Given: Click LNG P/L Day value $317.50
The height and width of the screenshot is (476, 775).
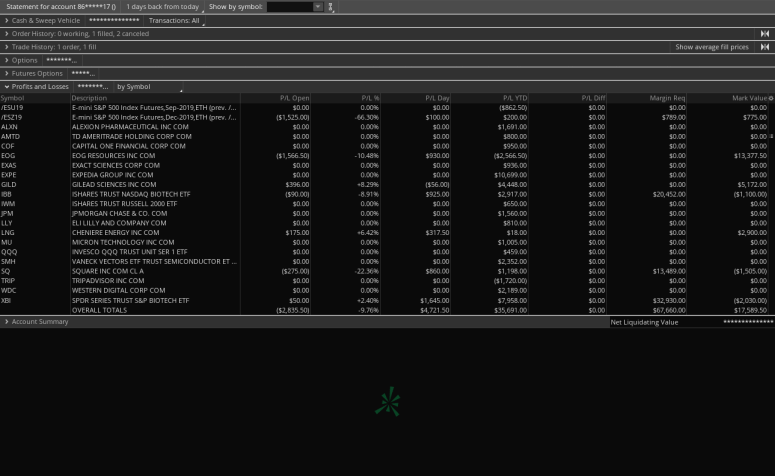Looking at the screenshot, I should 437,233.
